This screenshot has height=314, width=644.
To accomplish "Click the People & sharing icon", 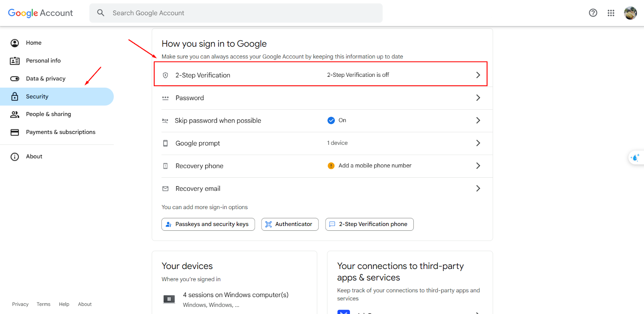I will click(15, 114).
